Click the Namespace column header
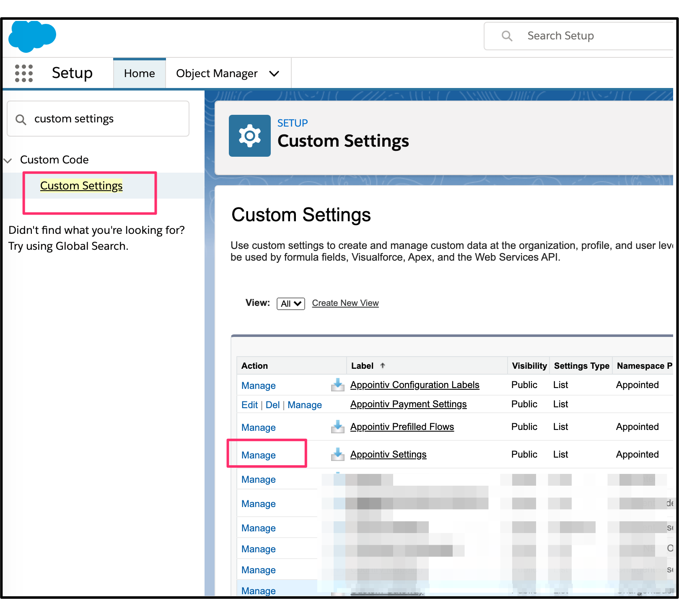679x616 pixels. pos(644,365)
